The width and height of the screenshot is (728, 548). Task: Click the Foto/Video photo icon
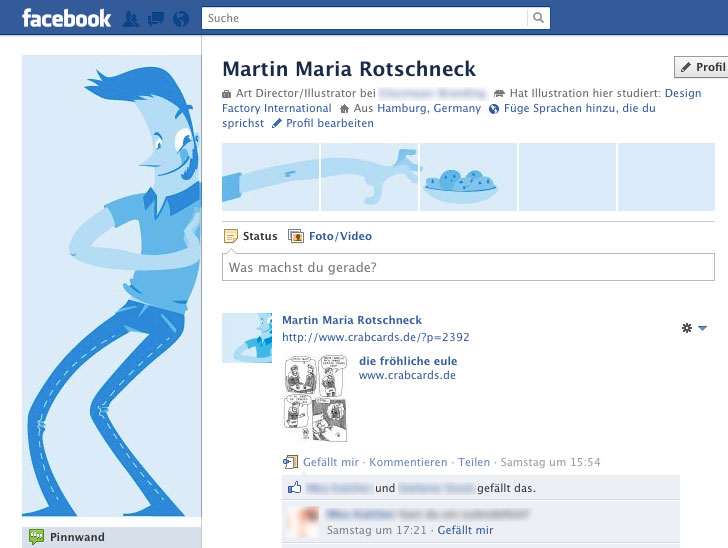point(296,236)
